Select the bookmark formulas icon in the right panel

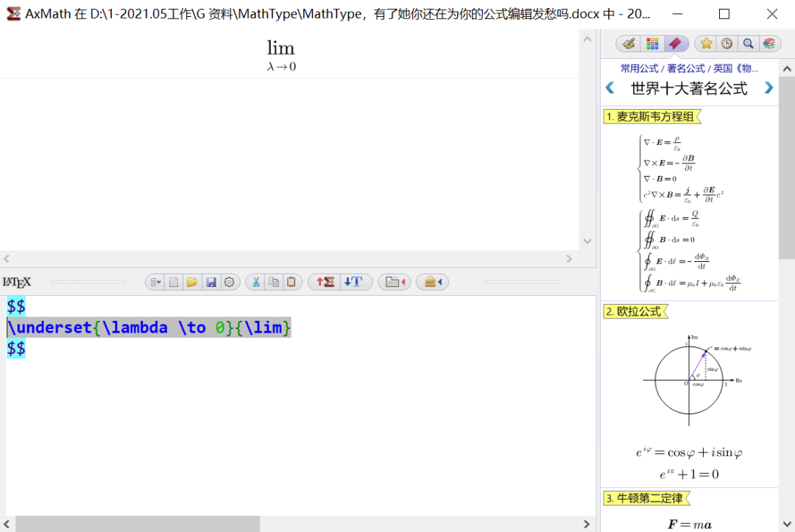pyautogui.click(x=676, y=43)
